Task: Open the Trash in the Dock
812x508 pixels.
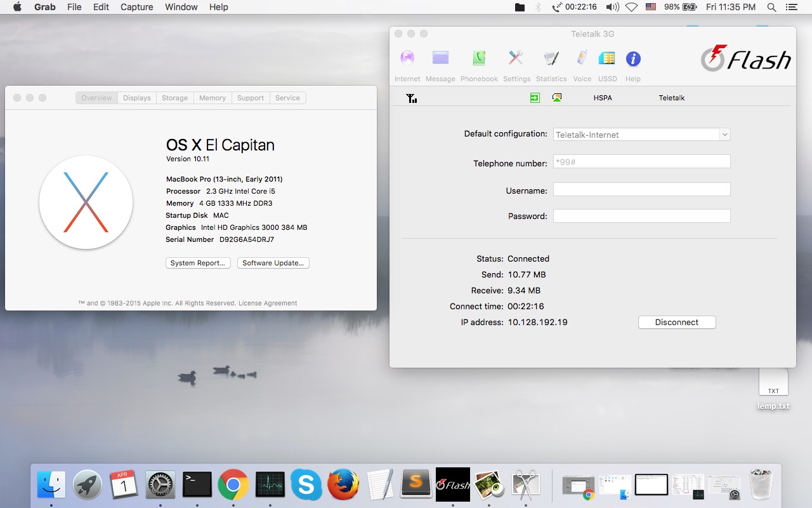Action: tap(761, 485)
